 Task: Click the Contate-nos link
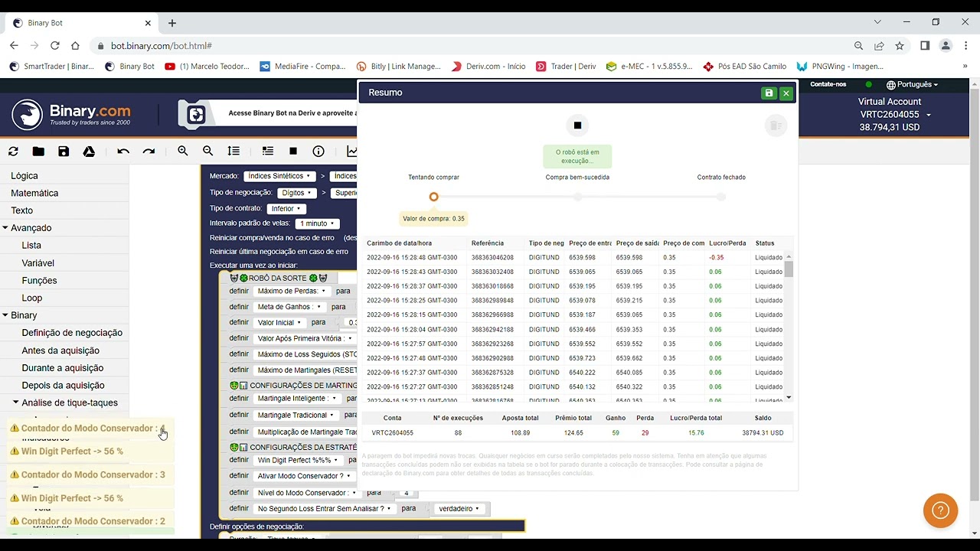coord(828,84)
